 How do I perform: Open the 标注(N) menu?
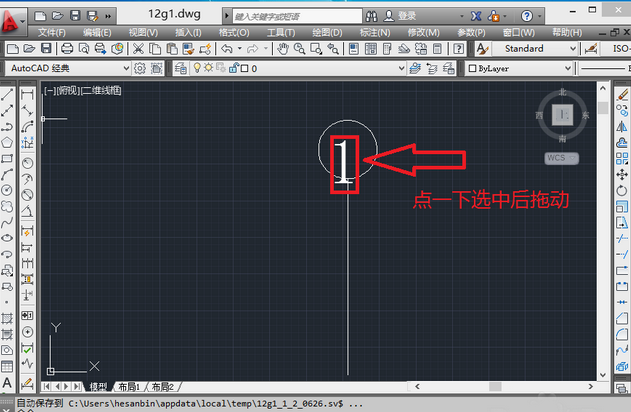tap(375, 33)
